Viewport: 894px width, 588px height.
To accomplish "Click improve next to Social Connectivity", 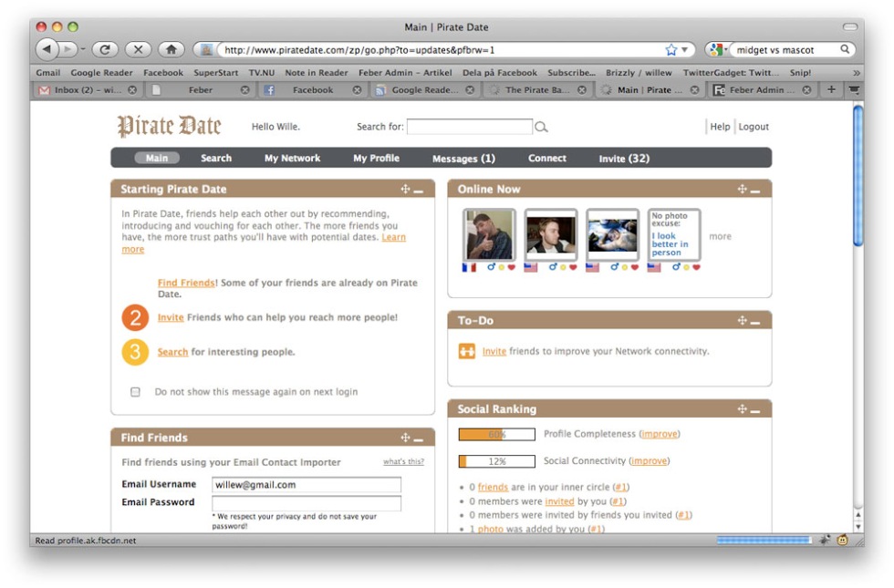I will click(650, 461).
